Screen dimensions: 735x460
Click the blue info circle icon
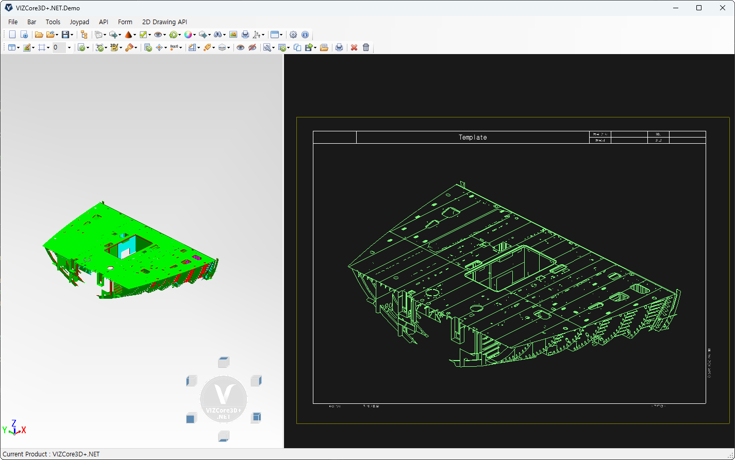[x=305, y=34]
